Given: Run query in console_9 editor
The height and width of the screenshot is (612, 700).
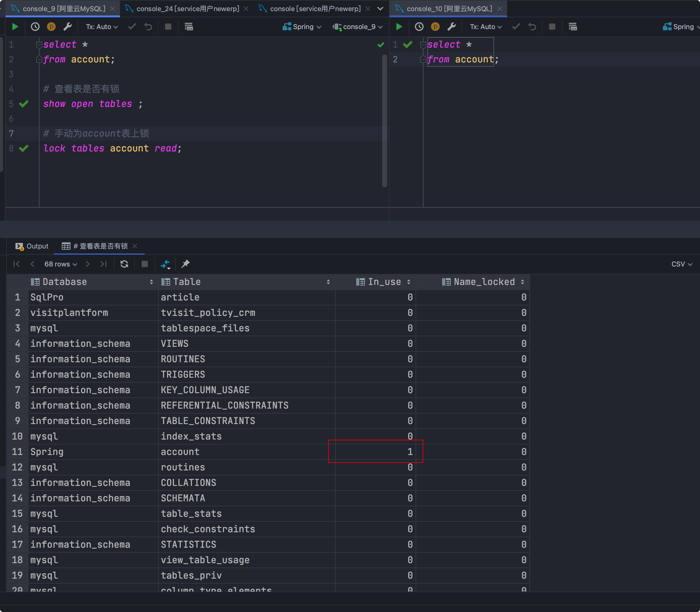Looking at the screenshot, I should pyautogui.click(x=15, y=27).
